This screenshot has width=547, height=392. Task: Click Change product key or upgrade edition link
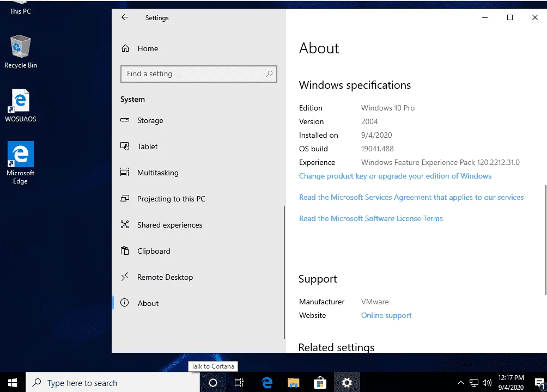tap(395, 176)
